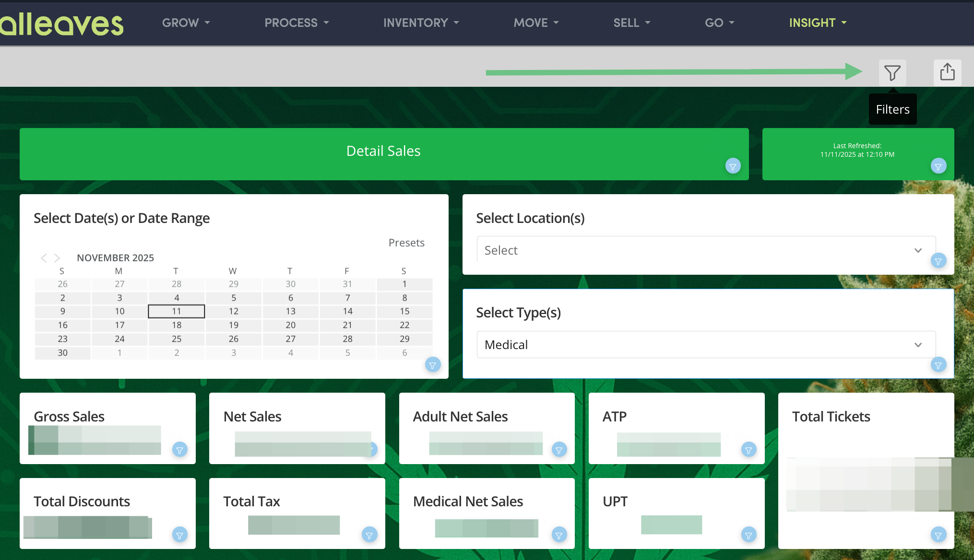The image size is (974, 560).
Task: Select October 27 in calendar
Action: click(119, 284)
